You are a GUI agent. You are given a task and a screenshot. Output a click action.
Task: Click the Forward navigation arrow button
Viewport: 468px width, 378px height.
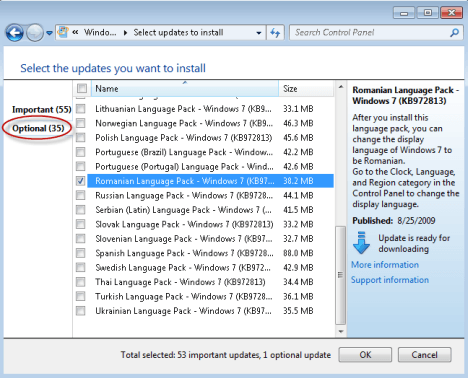coord(34,33)
